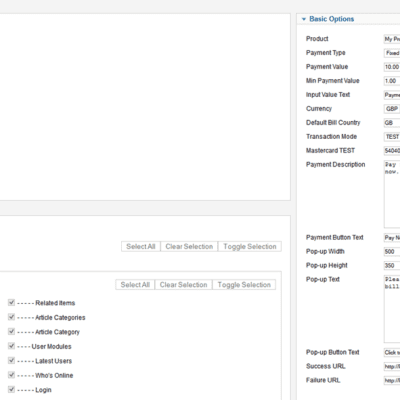
Task: Uncheck the Latest Users checkbox
Action: coord(11,360)
